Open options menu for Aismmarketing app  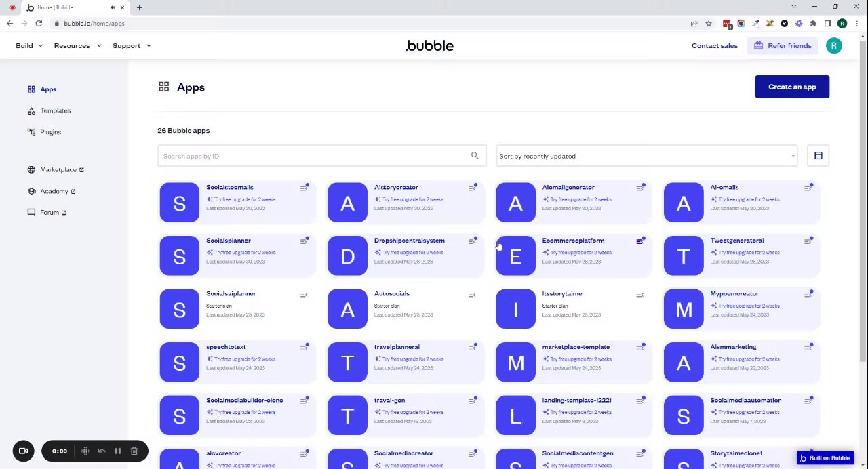[x=808, y=348]
